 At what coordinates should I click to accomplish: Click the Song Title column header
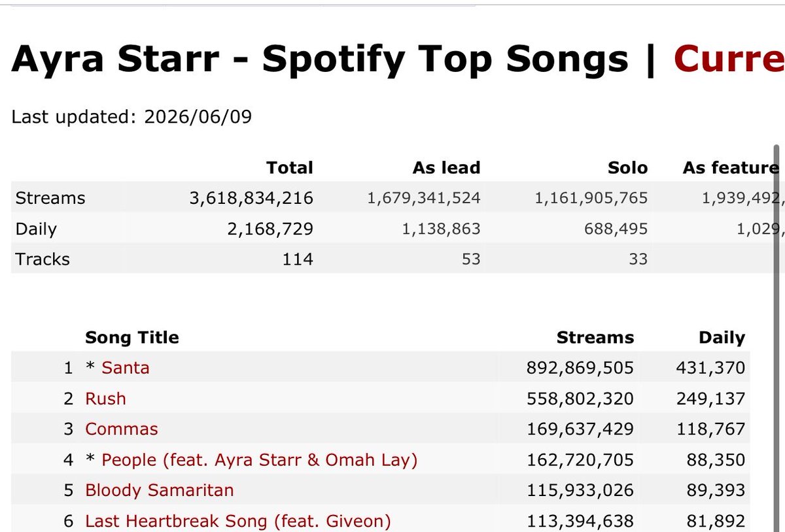coord(132,337)
